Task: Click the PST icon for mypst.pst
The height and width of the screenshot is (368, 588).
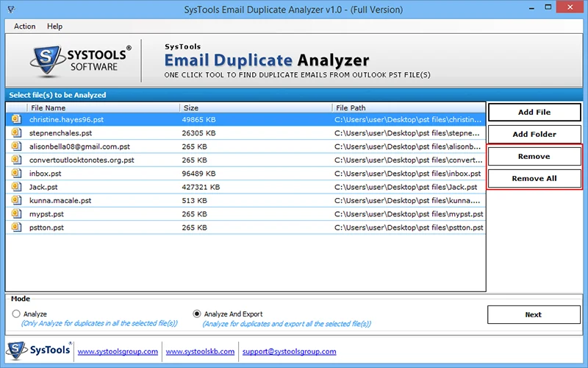Action: pos(16,214)
